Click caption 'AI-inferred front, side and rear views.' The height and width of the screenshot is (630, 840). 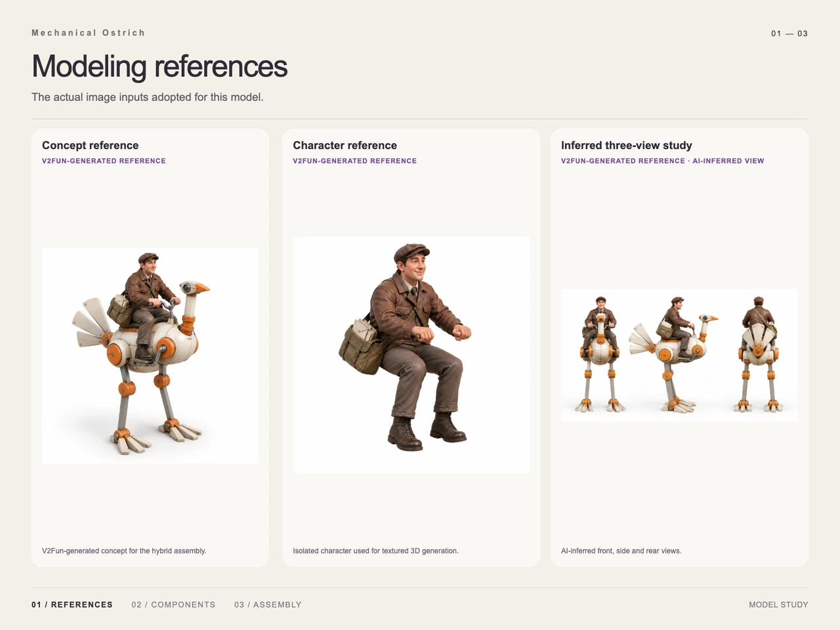tap(621, 551)
